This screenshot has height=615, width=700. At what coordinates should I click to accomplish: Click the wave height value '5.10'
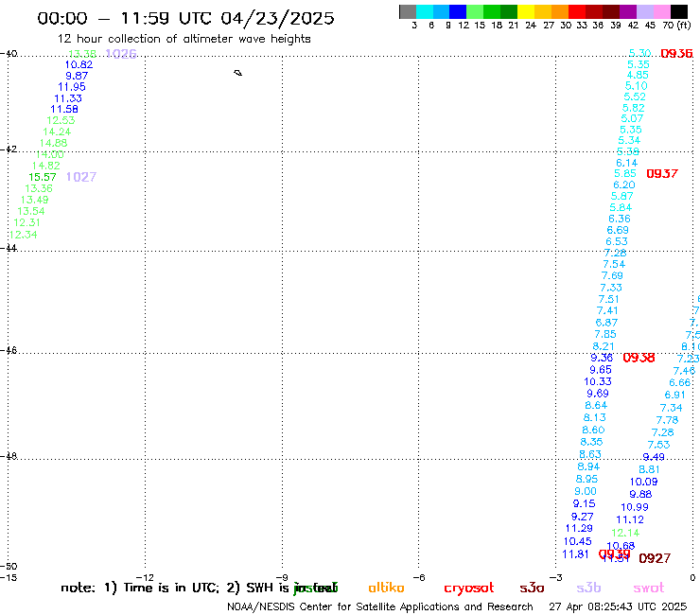click(637, 86)
